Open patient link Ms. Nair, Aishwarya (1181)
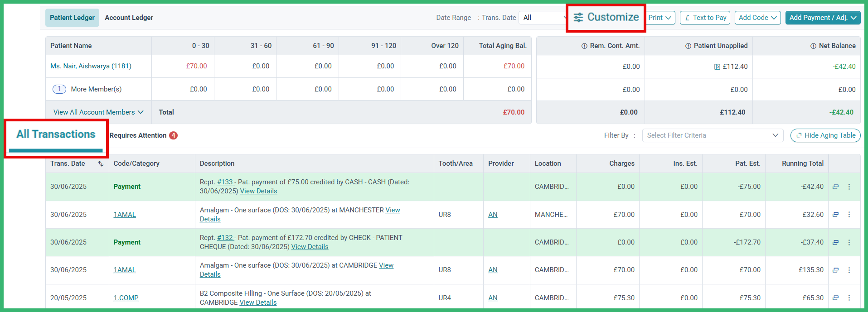868x312 pixels. [x=91, y=66]
